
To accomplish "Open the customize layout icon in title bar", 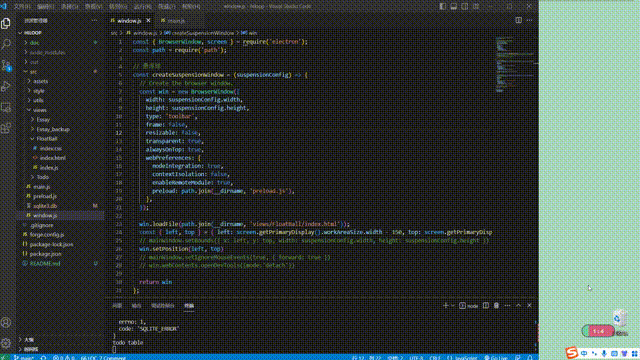I will tap(476, 7).
